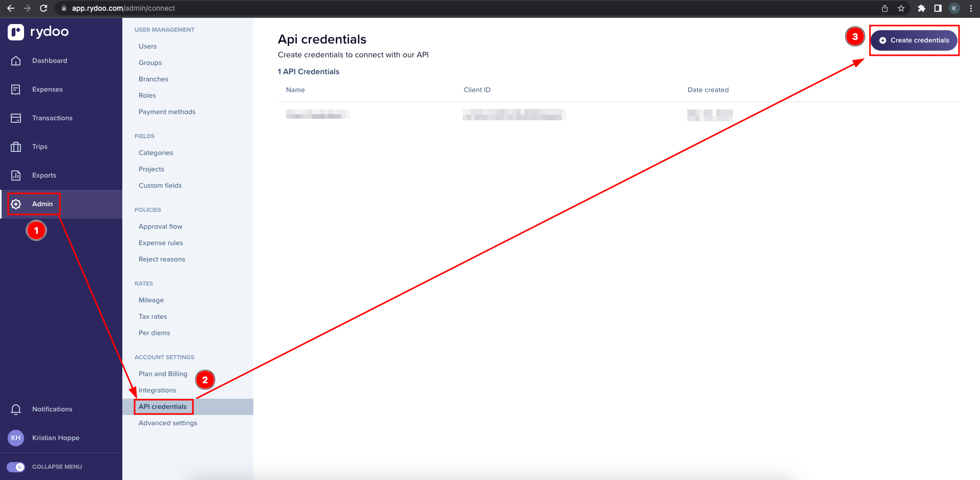Screen dimensions: 980x480
Task: Open Tax rates page
Action: click(153, 317)
